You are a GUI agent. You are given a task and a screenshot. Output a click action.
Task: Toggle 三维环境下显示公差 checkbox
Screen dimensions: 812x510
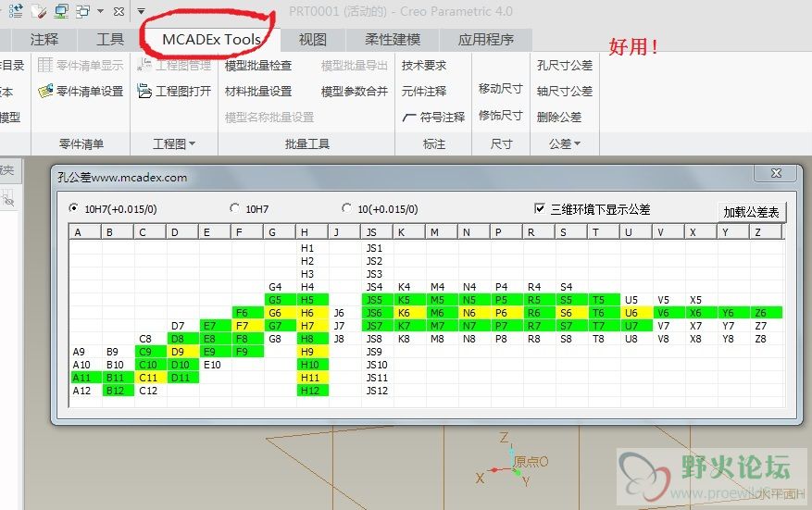click(540, 208)
